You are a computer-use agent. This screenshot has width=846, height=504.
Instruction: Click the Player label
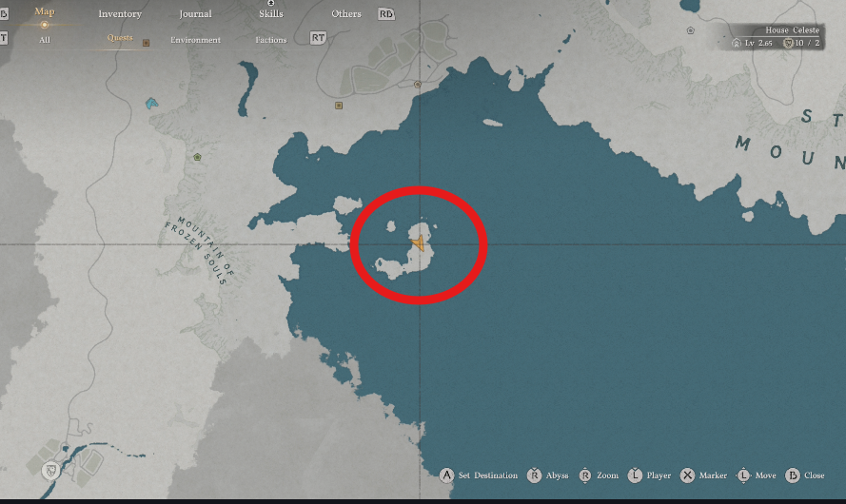pos(659,475)
